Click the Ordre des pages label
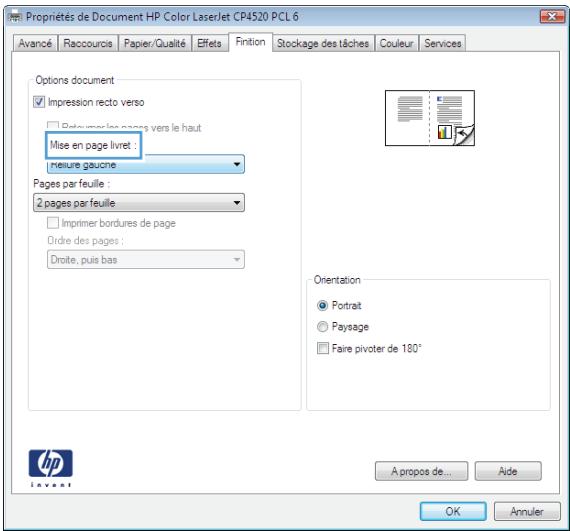The width and height of the screenshot is (570, 531). tap(85, 241)
